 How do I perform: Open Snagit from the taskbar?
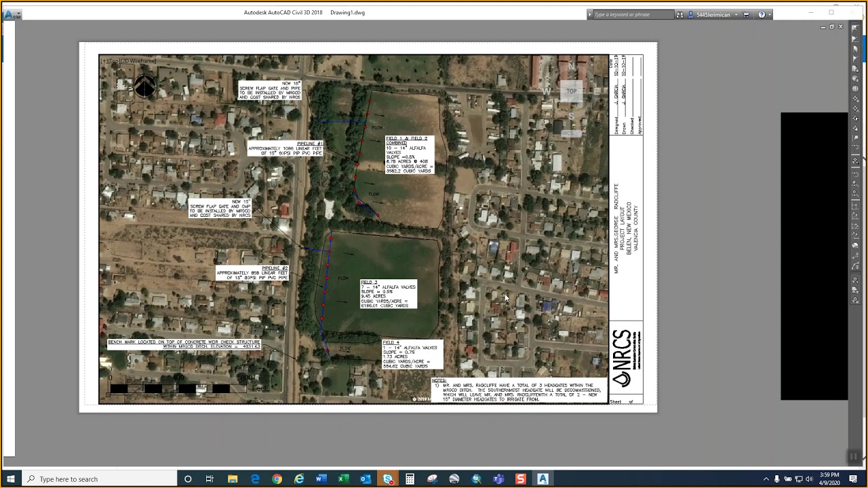tap(521, 479)
